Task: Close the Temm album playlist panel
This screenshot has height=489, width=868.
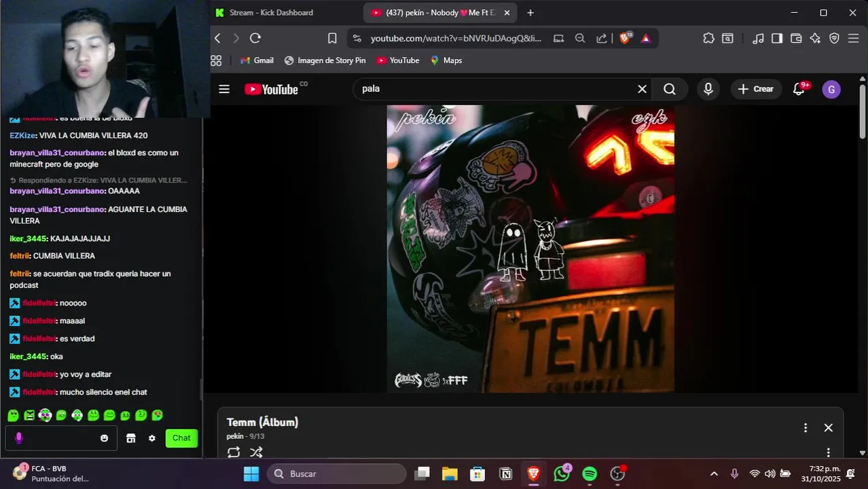Action: (829, 428)
